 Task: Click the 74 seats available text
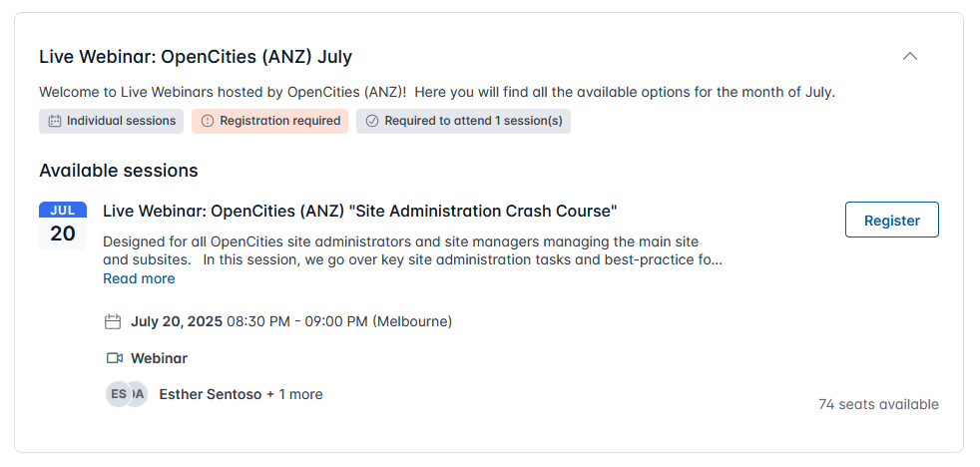tap(878, 404)
